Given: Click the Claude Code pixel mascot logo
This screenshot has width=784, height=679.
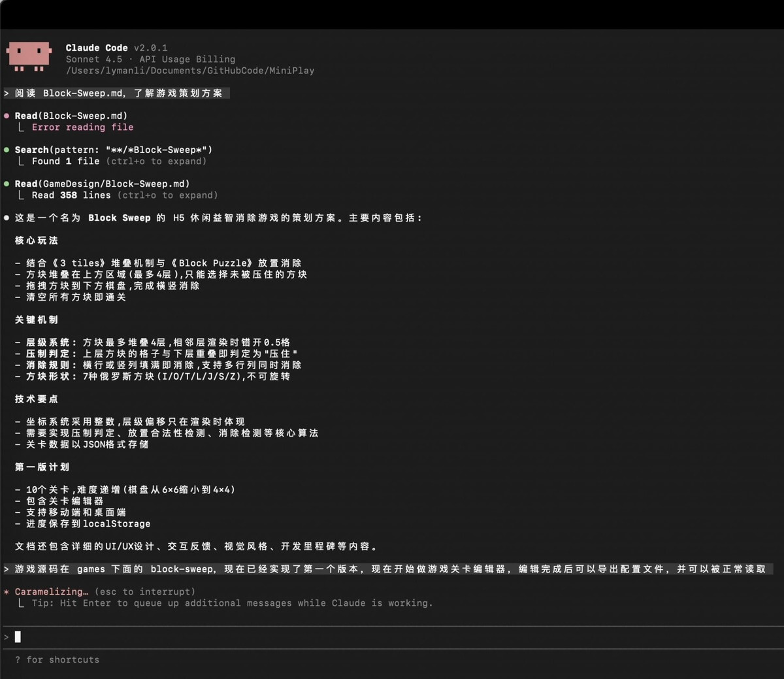Looking at the screenshot, I should click(x=29, y=56).
